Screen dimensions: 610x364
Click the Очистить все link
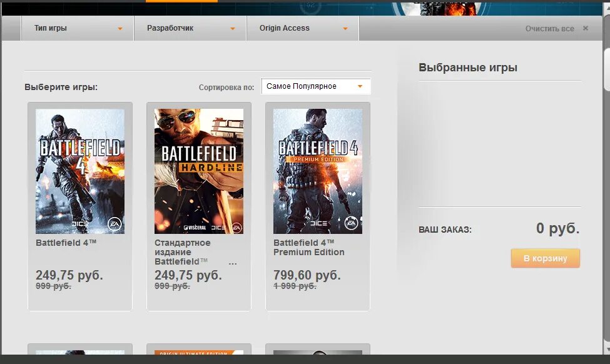[x=549, y=28]
